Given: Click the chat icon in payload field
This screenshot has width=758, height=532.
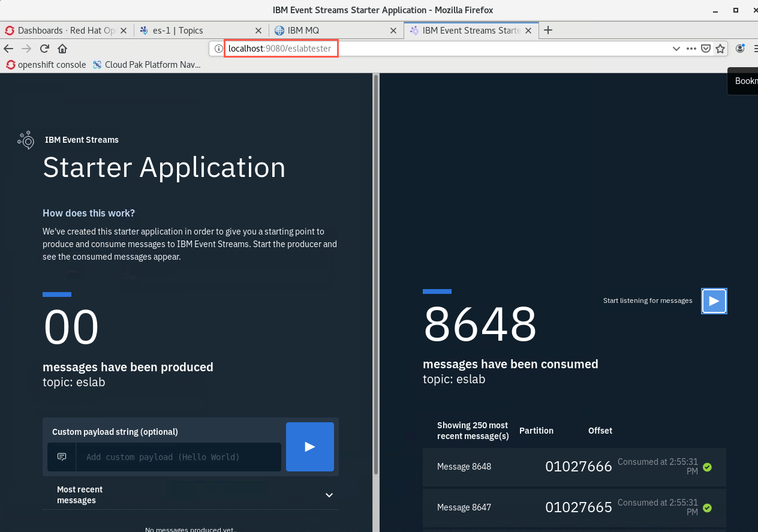Looking at the screenshot, I should point(62,457).
